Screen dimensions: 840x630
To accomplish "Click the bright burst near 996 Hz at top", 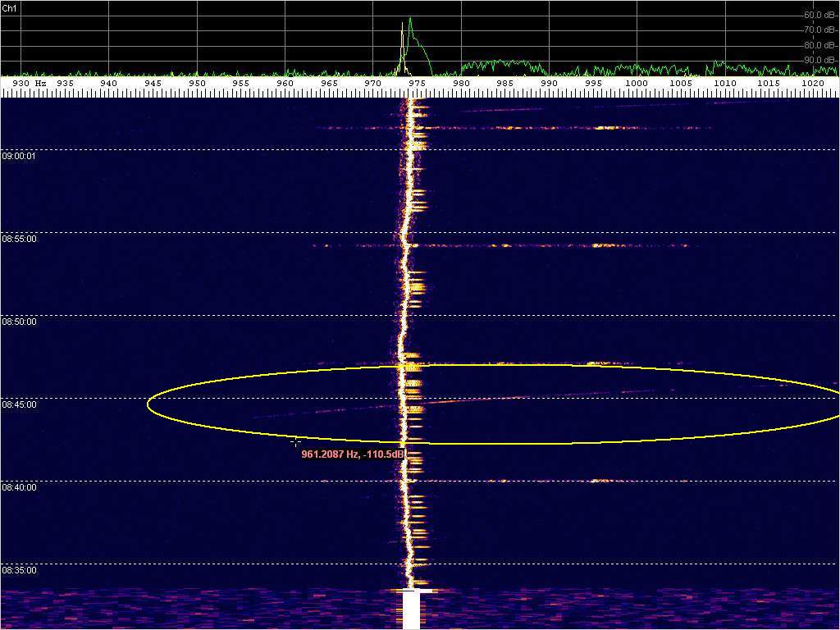I will coord(608,128).
